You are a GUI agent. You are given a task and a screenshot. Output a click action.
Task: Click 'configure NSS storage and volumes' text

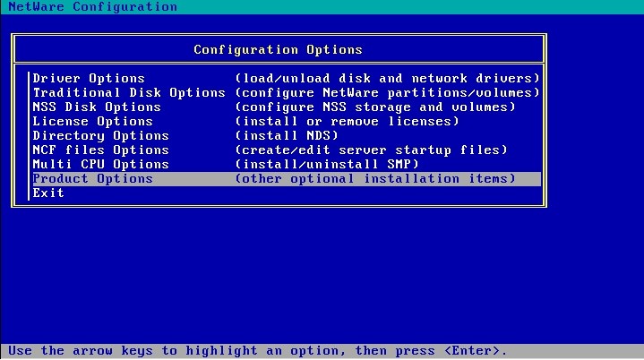pyautogui.click(x=375, y=107)
